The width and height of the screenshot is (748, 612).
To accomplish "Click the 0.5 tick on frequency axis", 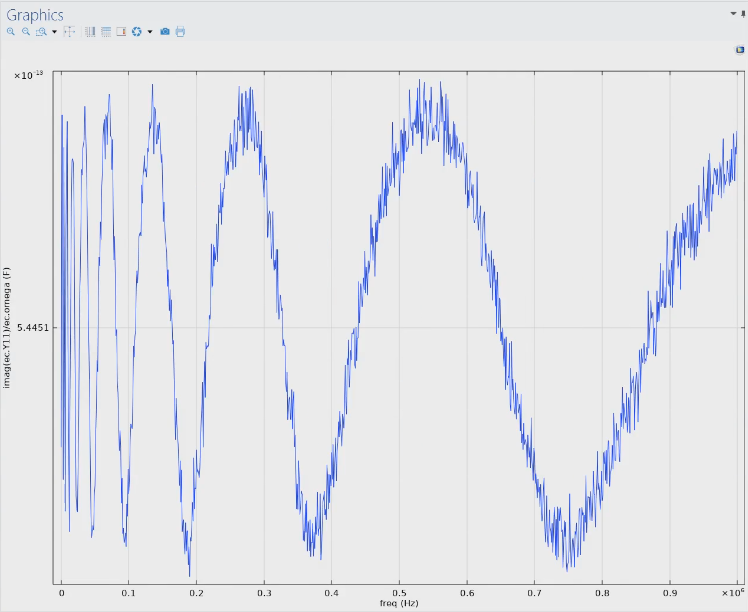I will [399, 593].
